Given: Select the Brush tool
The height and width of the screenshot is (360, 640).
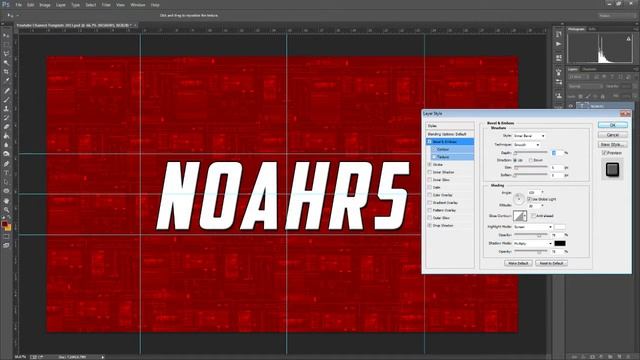Looking at the screenshot, I should tap(6, 100).
